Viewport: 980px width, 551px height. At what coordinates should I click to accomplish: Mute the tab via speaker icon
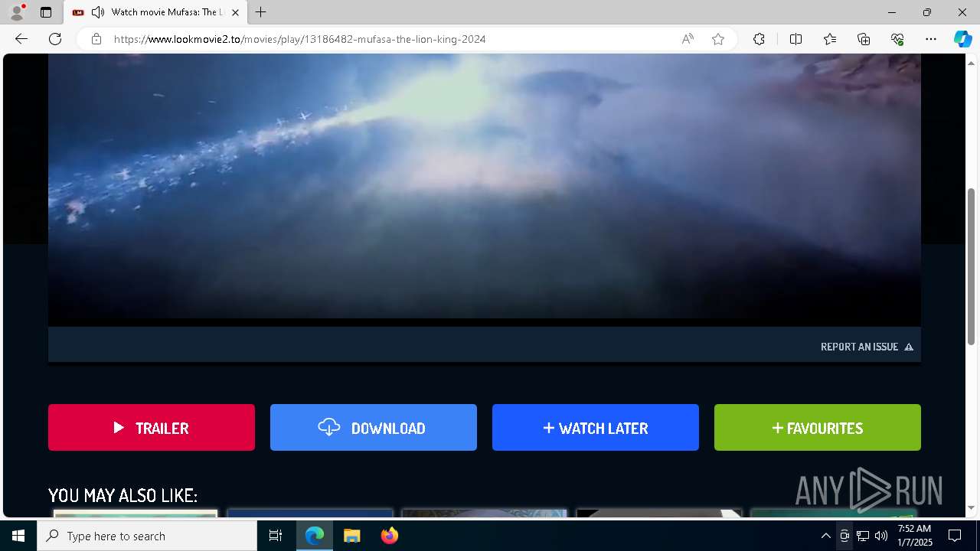click(98, 12)
